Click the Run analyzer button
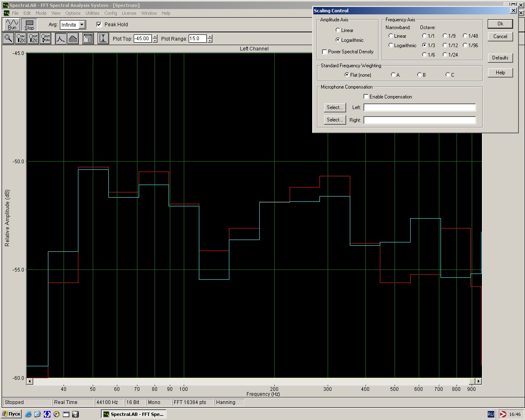525x420 pixels. 12,25
